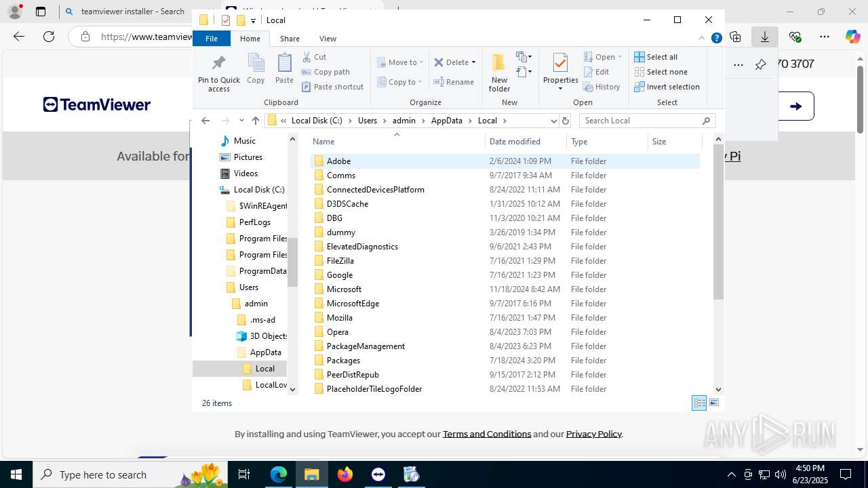
Task: Select .ms-ad folder in tree
Action: [x=262, y=320]
